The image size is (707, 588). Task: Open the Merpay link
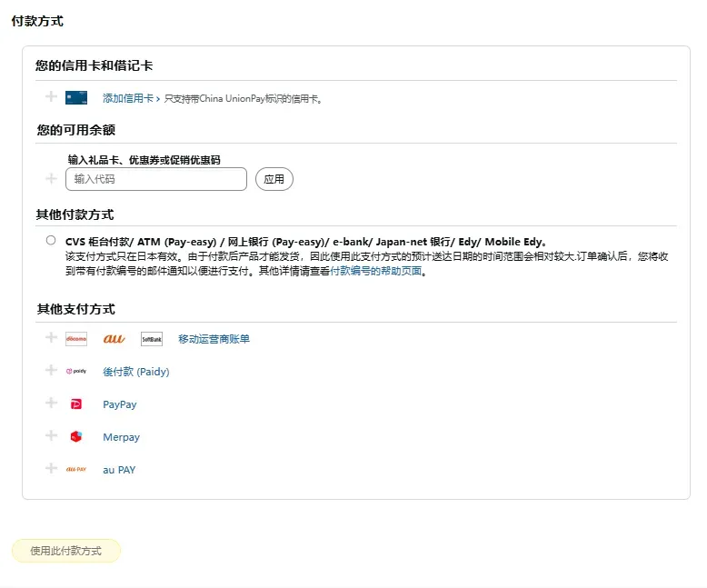click(121, 437)
